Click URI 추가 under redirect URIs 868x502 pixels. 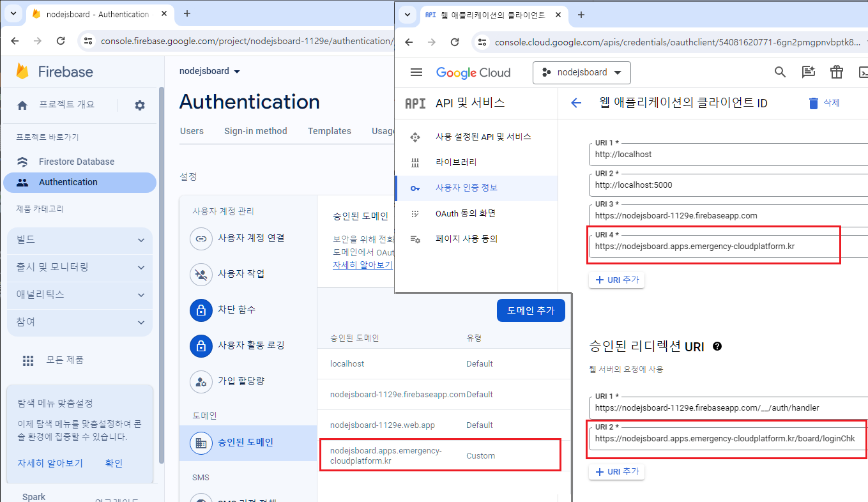617,471
